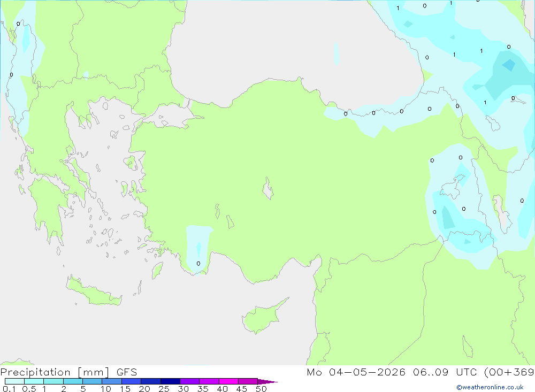
Task: Click the 0.5–1 mm light cyan legend swatch
Action: 34,381
